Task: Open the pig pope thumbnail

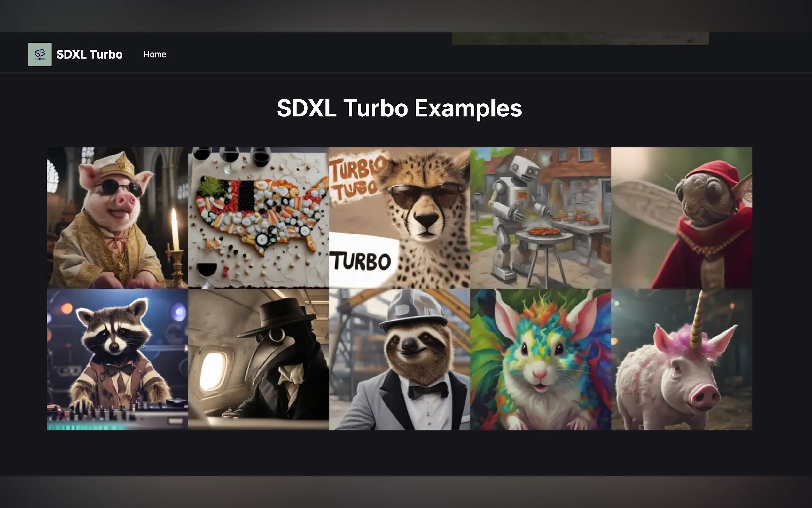Action: (116, 217)
